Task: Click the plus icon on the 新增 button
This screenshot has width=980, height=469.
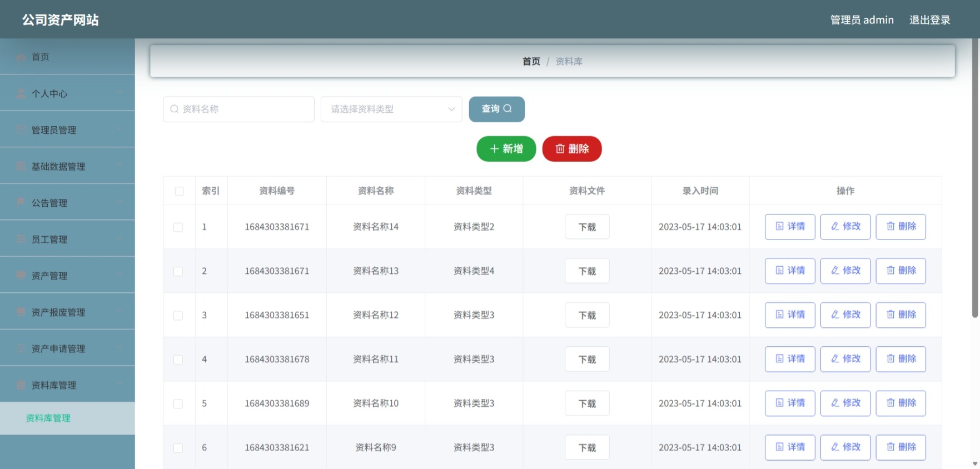Action: pyautogui.click(x=494, y=148)
